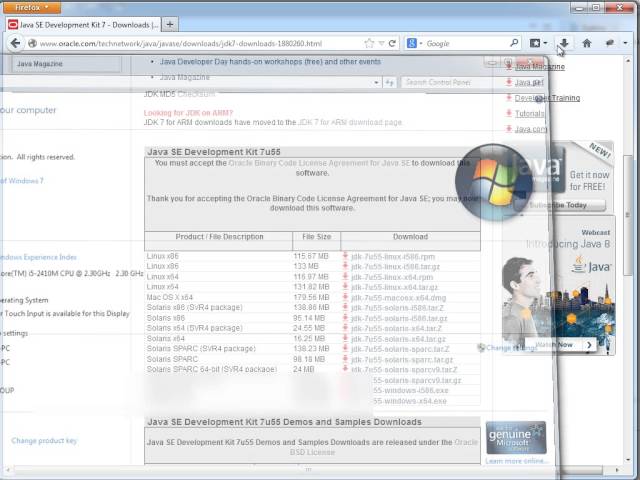Screen dimensions: 640x480
Task: Open a new tab with plus button
Action: coord(170,24)
